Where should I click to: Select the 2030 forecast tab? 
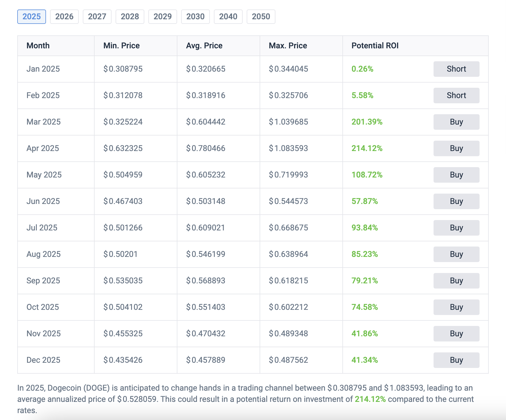point(195,17)
